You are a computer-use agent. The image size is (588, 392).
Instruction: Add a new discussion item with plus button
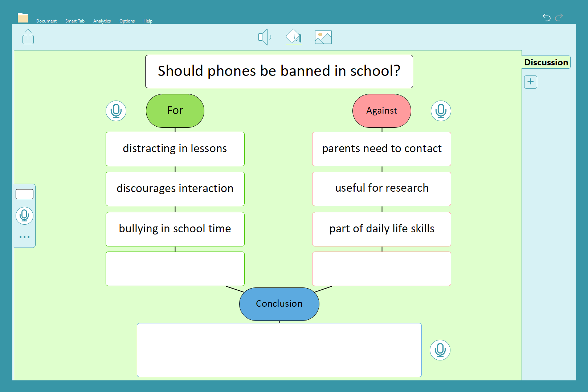pyautogui.click(x=530, y=82)
